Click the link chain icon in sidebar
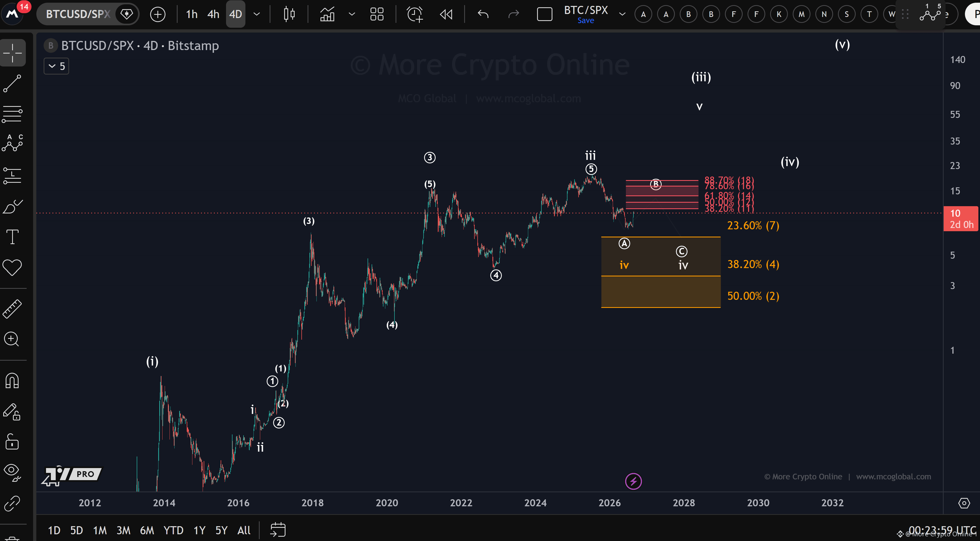Image resolution: width=980 pixels, height=541 pixels. 13,504
